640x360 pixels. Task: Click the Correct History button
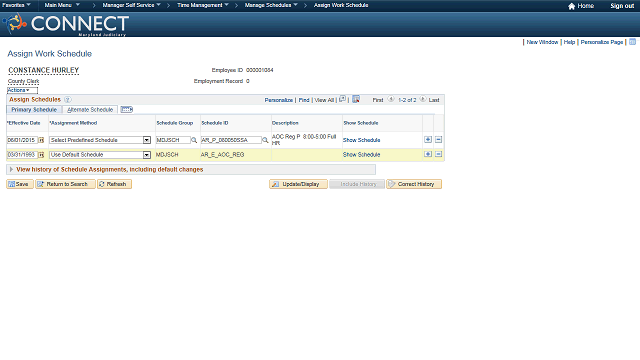click(x=414, y=184)
